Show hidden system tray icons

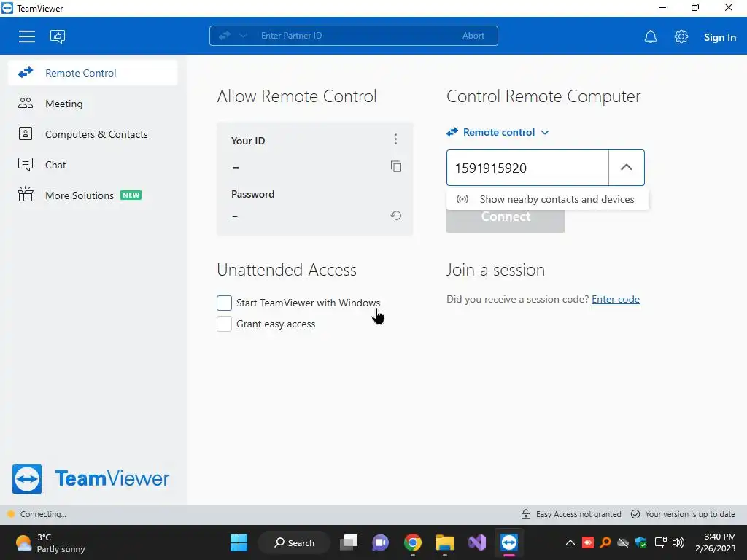[570, 542]
